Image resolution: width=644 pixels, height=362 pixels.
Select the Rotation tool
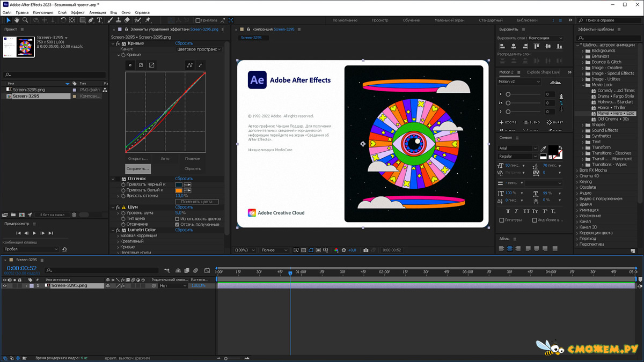point(63,20)
